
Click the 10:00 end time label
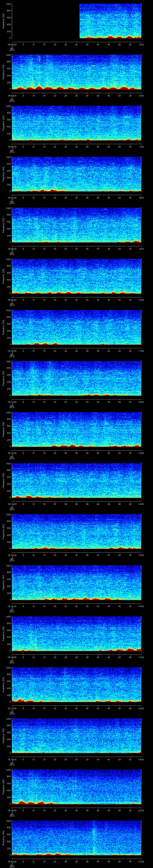click(x=141, y=300)
